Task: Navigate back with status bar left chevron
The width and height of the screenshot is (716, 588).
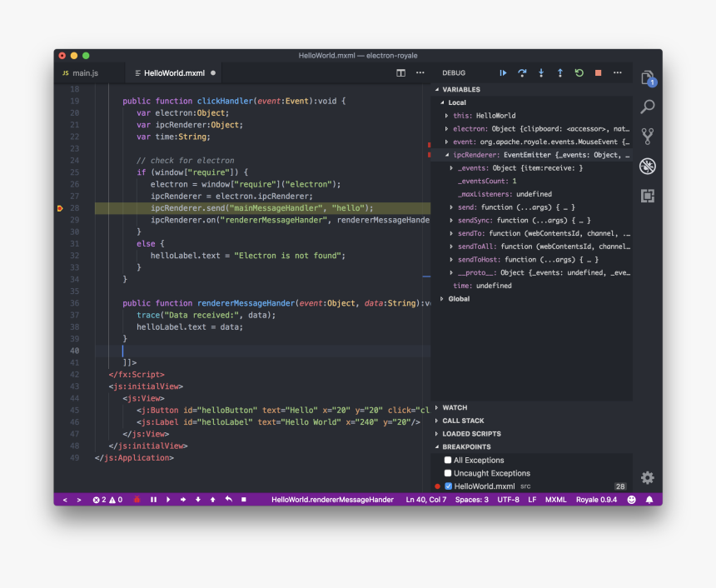Action: 65,500
